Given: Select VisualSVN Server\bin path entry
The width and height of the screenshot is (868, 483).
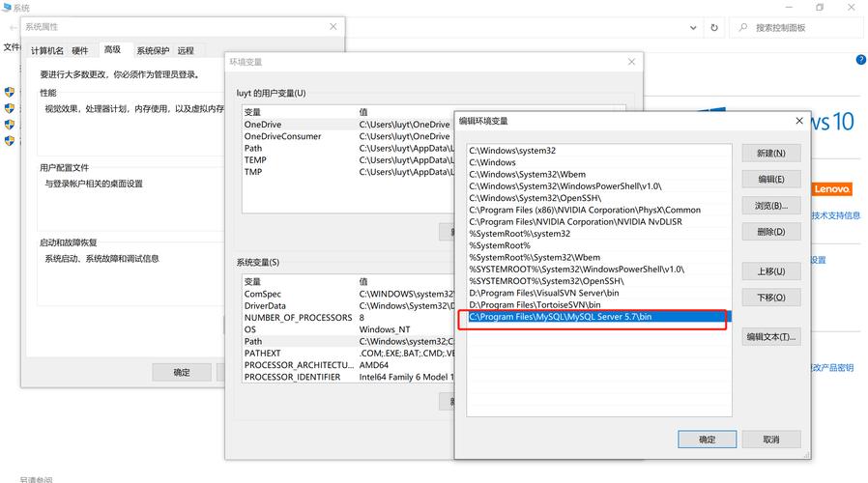Looking at the screenshot, I should pyautogui.click(x=599, y=294).
